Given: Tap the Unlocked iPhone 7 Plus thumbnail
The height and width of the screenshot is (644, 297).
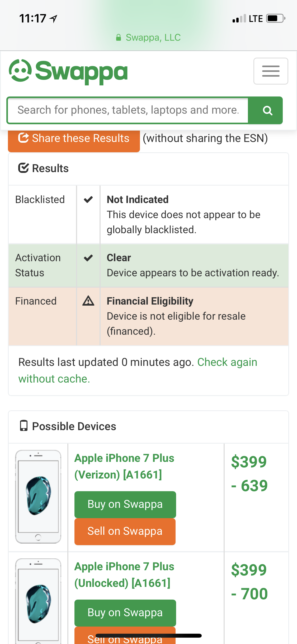Looking at the screenshot, I should click(38, 601).
